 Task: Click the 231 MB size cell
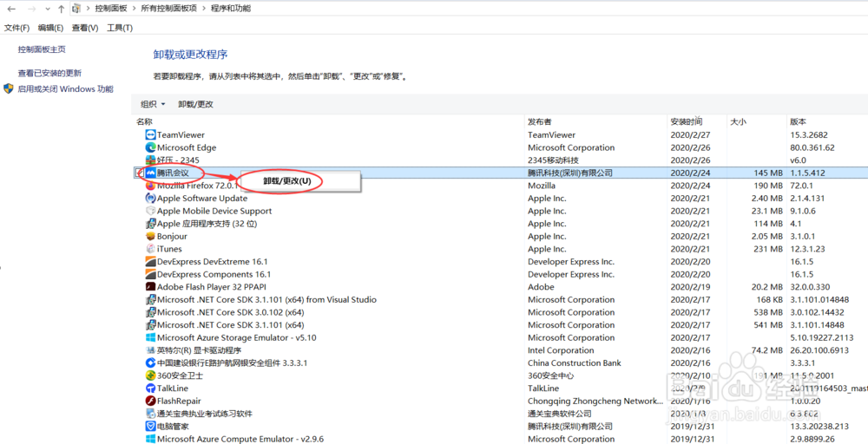(768, 249)
